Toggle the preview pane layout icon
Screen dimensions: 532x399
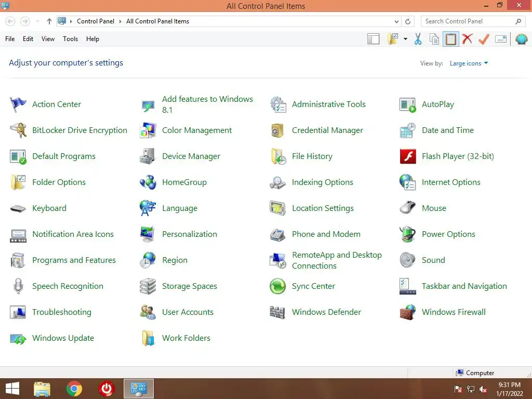pyautogui.click(x=373, y=39)
